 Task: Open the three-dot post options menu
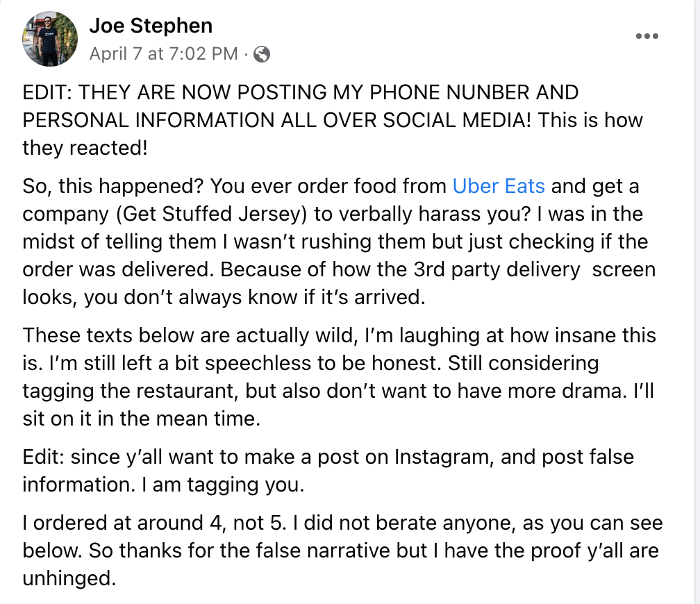tap(647, 36)
